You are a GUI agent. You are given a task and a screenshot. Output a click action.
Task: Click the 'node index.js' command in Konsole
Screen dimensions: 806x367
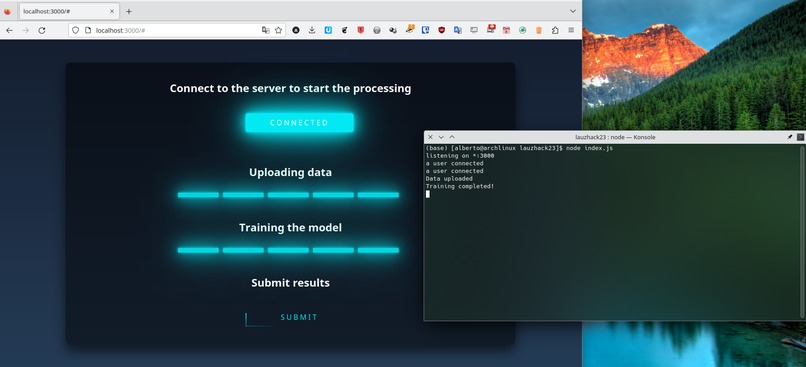[589, 148]
